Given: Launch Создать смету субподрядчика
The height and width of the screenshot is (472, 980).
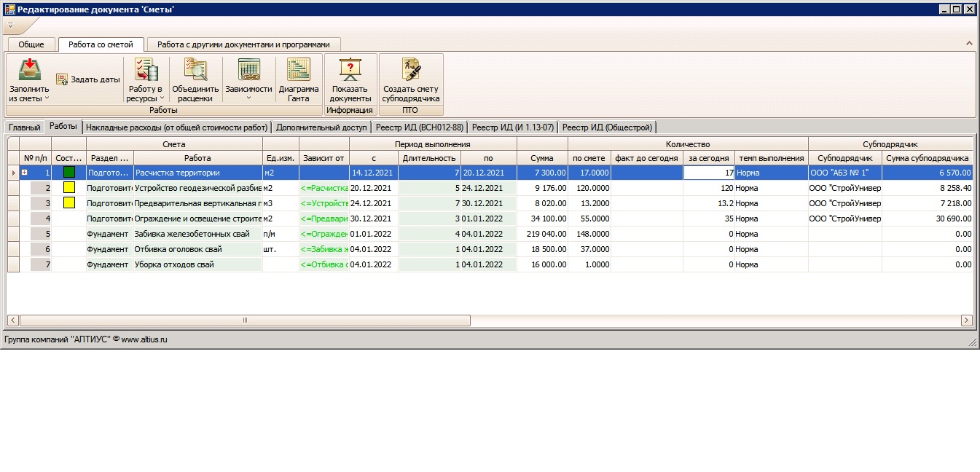Looking at the screenshot, I should [411, 71].
